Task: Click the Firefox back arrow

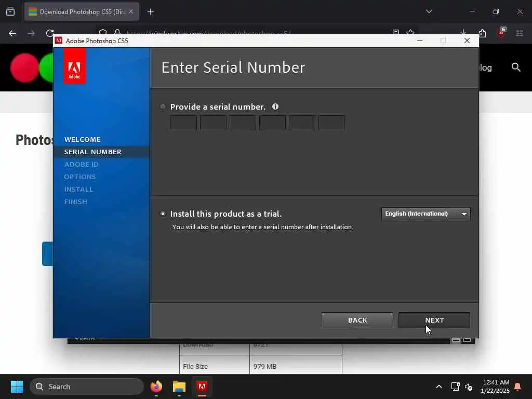Action: tap(12, 33)
